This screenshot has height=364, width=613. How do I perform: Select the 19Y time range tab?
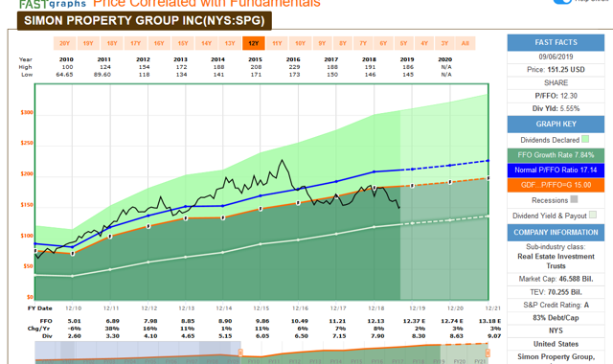pyautogui.click(x=88, y=43)
